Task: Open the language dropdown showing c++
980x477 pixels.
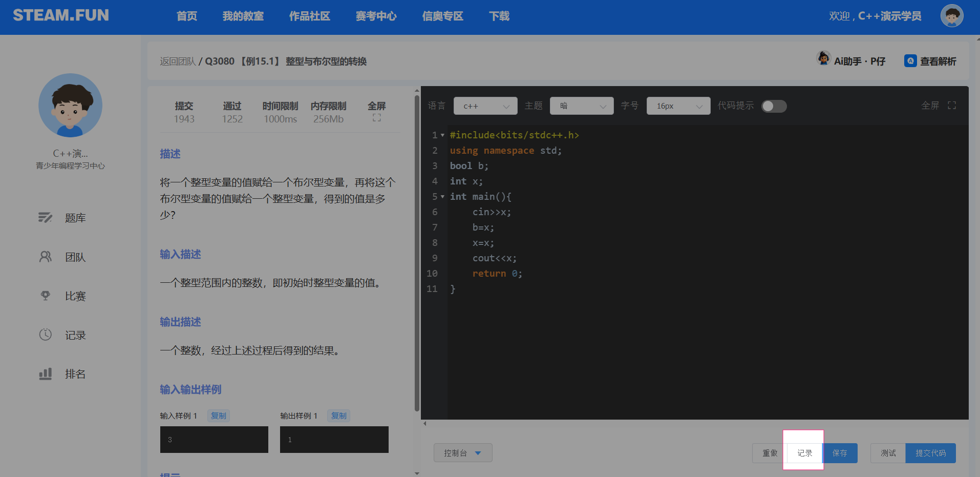Action: pyautogui.click(x=485, y=106)
